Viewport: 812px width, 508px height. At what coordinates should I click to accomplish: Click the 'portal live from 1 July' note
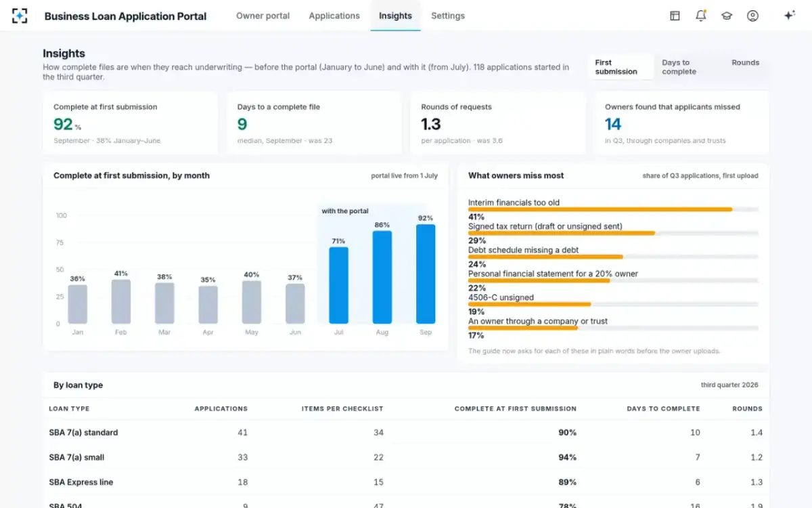[x=404, y=175]
